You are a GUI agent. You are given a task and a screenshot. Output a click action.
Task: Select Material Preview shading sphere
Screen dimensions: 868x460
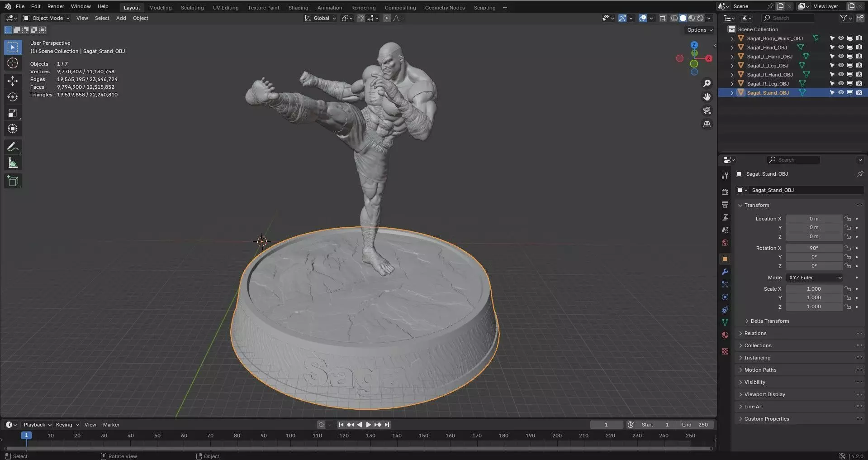[x=692, y=18]
